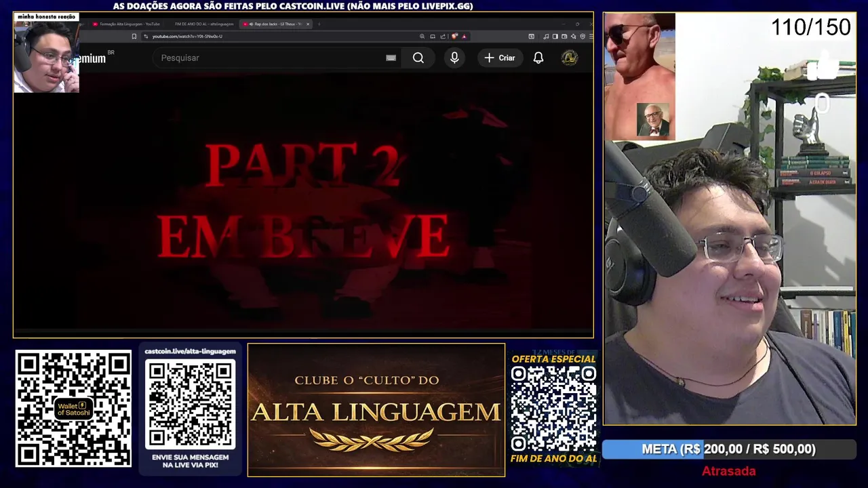
Task: Click the castcoin.live/alta-linguagem QR code
Action: tap(191, 404)
